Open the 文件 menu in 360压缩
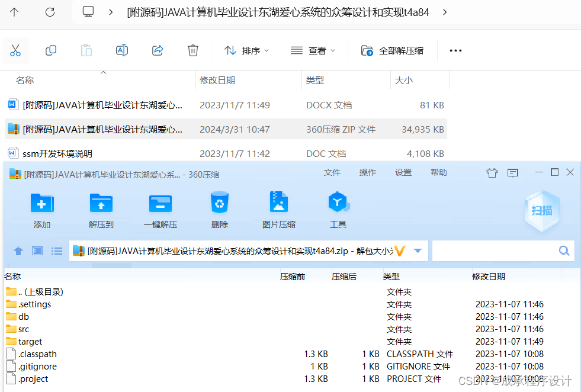The height and width of the screenshot is (392, 581). point(332,172)
